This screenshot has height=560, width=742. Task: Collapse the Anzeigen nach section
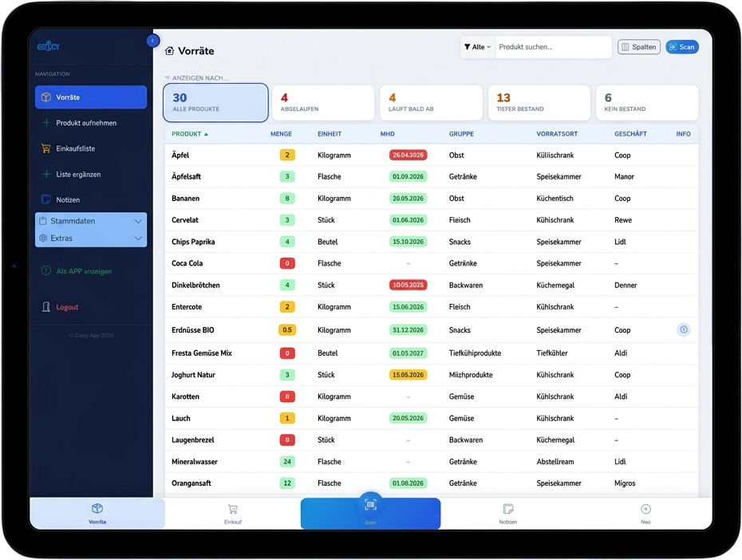197,77
